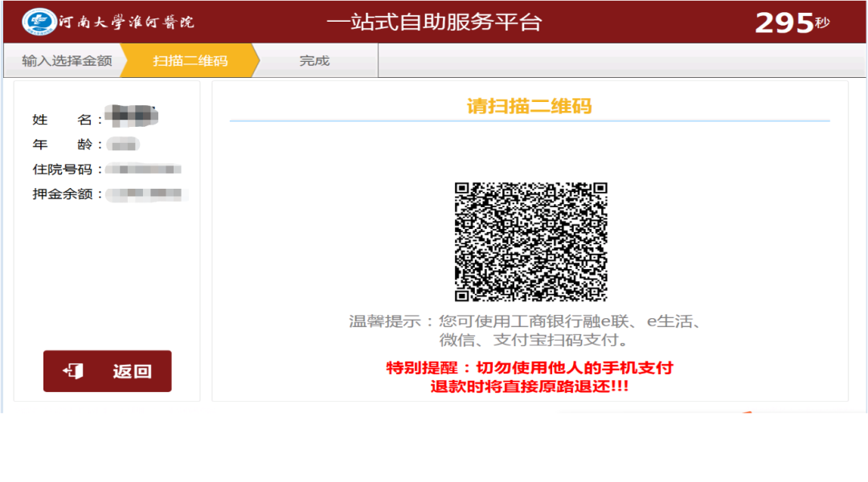
Task: Click the 退款时将直接原路退还 warning line
Action: (x=529, y=386)
